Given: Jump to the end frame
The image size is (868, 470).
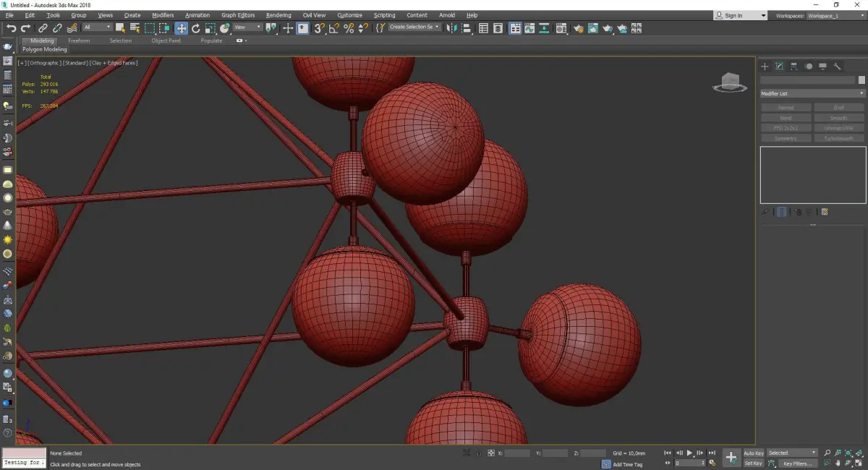Looking at the screenshot, I should tap(712, 453).
